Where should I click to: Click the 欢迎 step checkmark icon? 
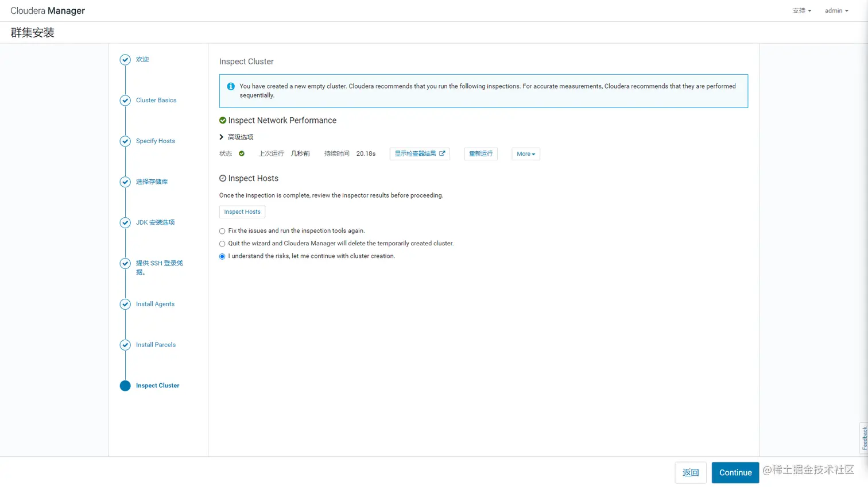tap(125, 60)
